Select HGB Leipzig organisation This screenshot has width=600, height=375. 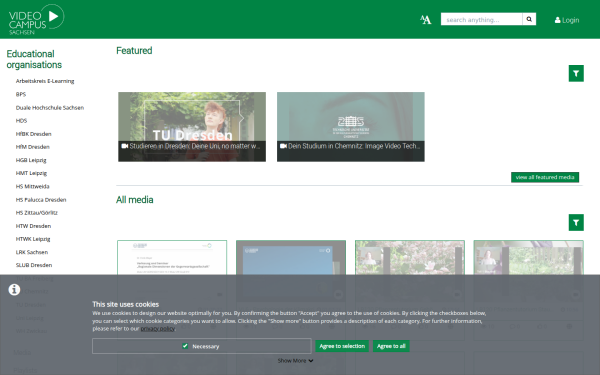coord(31,160)
